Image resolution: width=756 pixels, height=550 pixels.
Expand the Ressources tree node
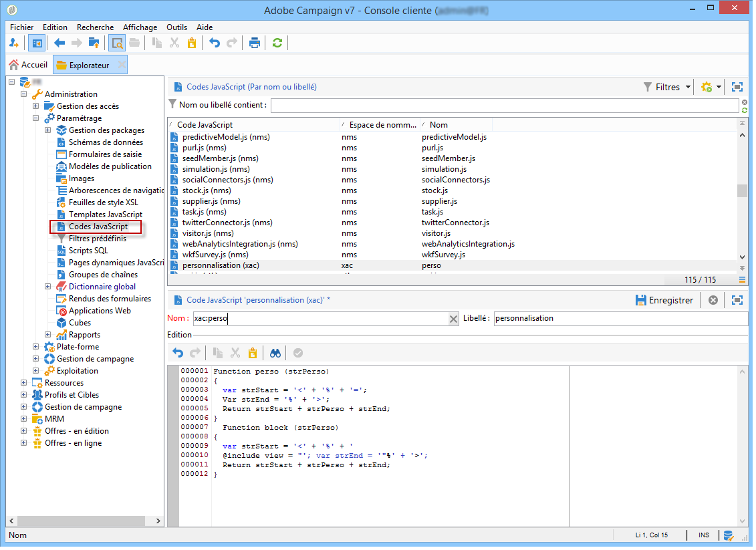(x=24, y=383)
